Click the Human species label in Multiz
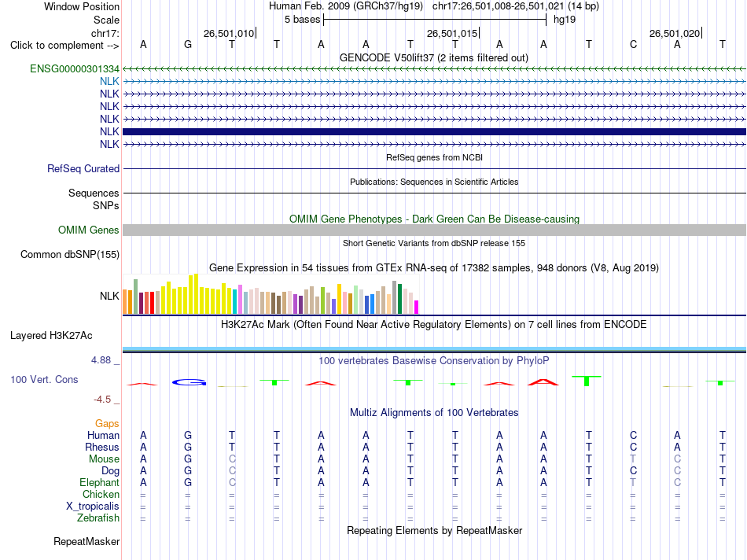Viewport: 747px width, 560px height. pos(103,435)
